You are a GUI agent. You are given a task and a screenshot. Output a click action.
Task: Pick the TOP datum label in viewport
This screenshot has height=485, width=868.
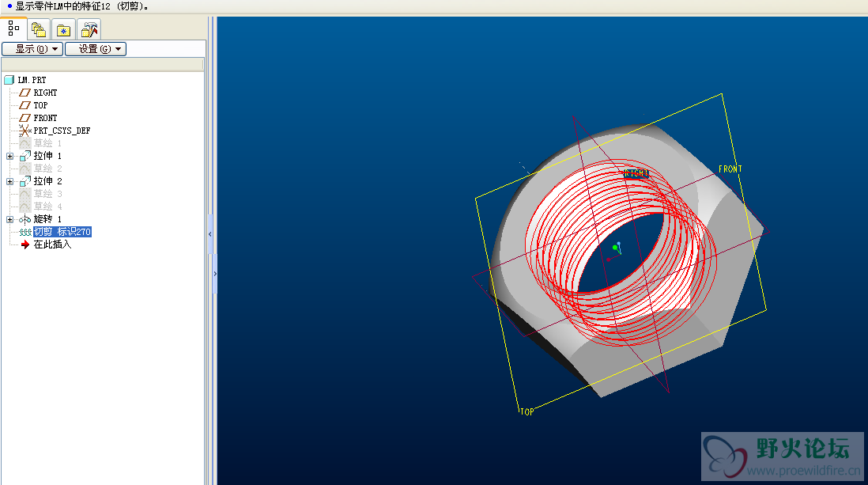(x=527, y=412)
